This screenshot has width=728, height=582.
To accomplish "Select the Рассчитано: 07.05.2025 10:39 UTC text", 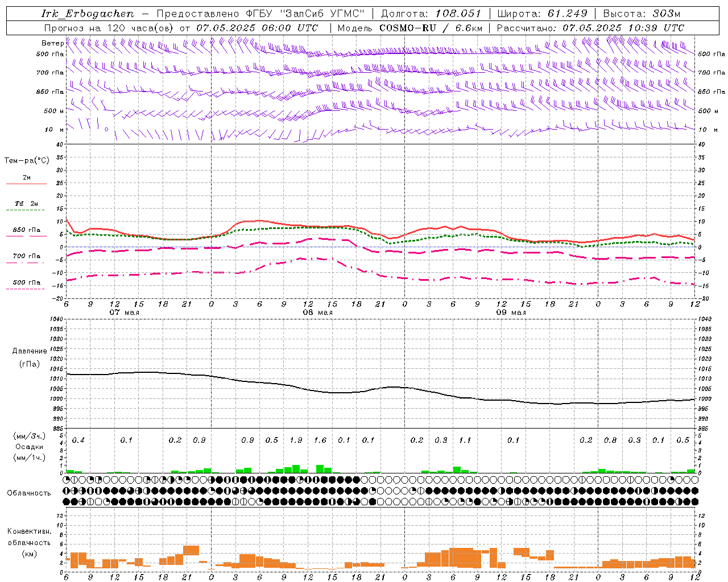I will tap(590, 28).
